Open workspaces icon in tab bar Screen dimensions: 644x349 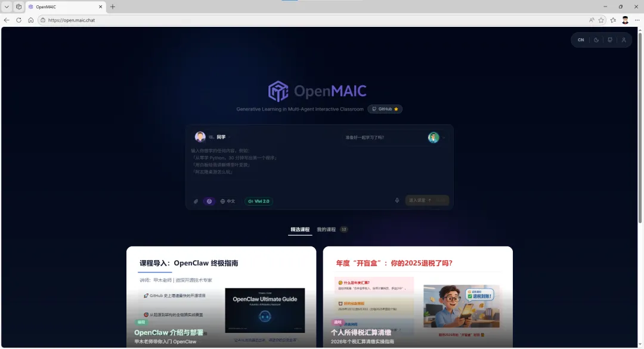pos(19,7)
